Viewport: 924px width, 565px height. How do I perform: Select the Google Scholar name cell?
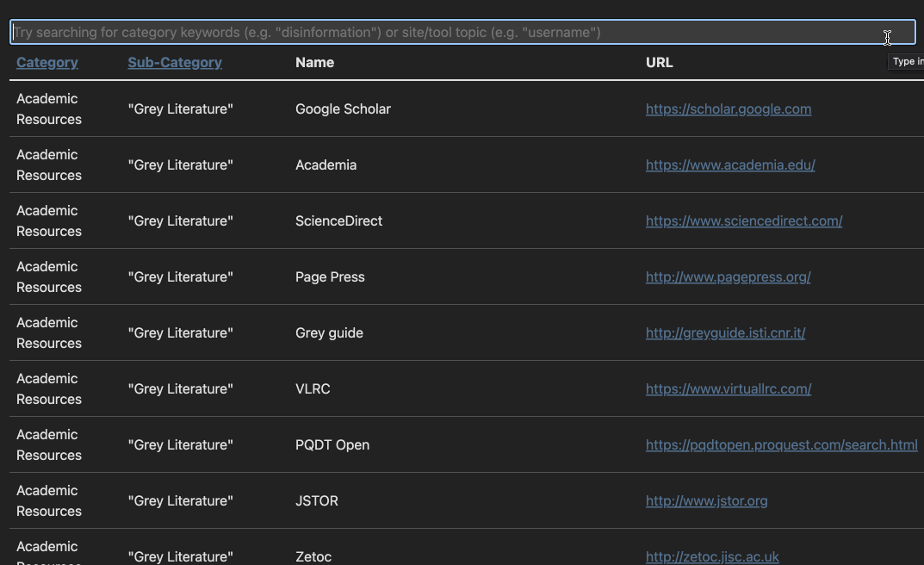coord(343,109)
